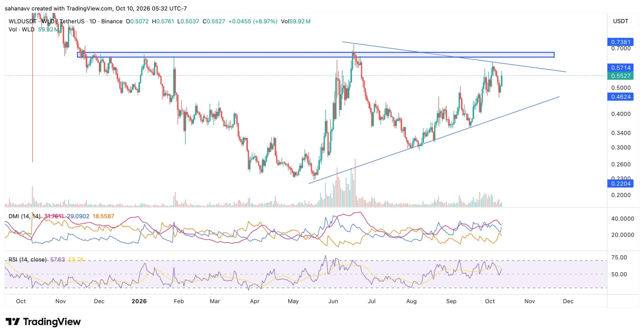This screenshot has width=644, height=336.
Task: Click the 0.5000 price axis label
Action: click(621, 88)
